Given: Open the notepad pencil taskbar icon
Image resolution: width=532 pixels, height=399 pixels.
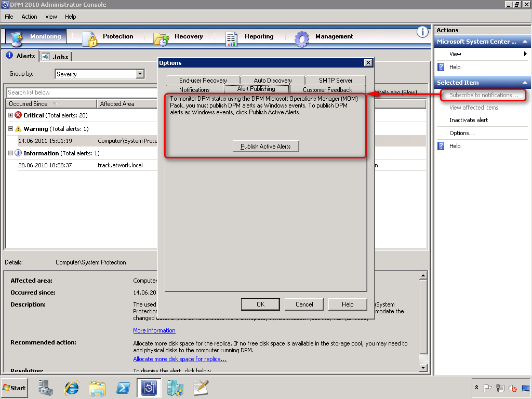Looking at the screenshot, I should click(201, 388).
